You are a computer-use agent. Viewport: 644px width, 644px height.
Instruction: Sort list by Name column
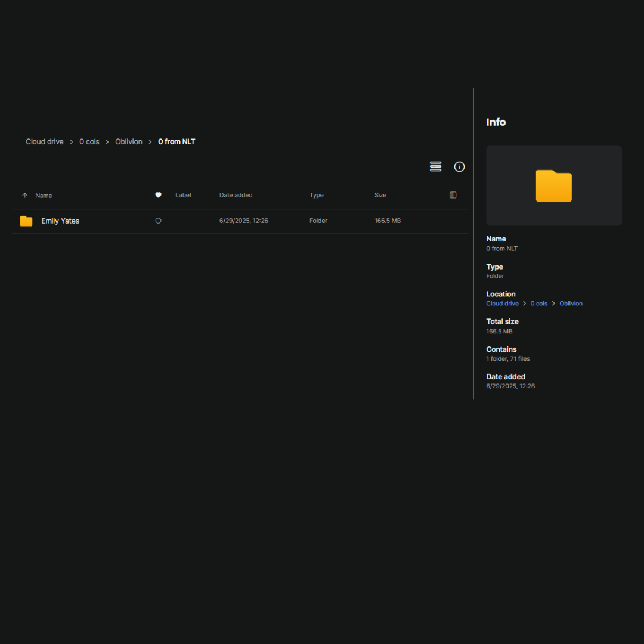point(44,196)
